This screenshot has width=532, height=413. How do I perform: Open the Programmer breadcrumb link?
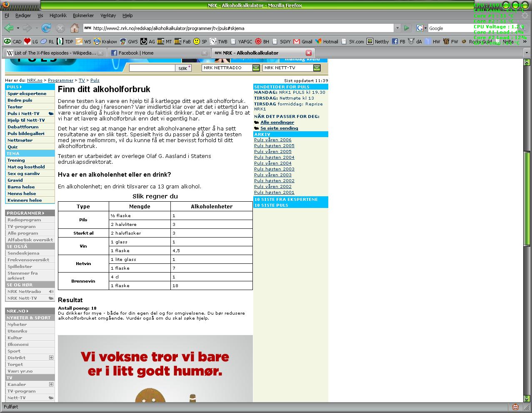point(60,80)
